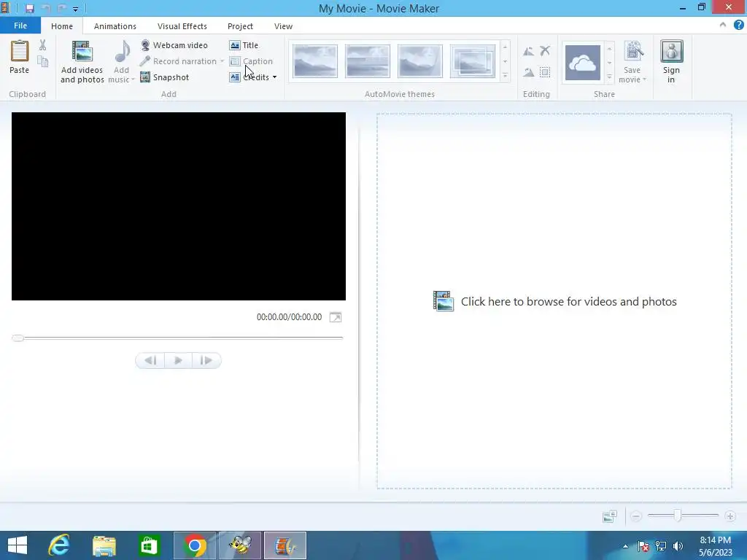
Task: Open the File menu
Action: (20, 26)
